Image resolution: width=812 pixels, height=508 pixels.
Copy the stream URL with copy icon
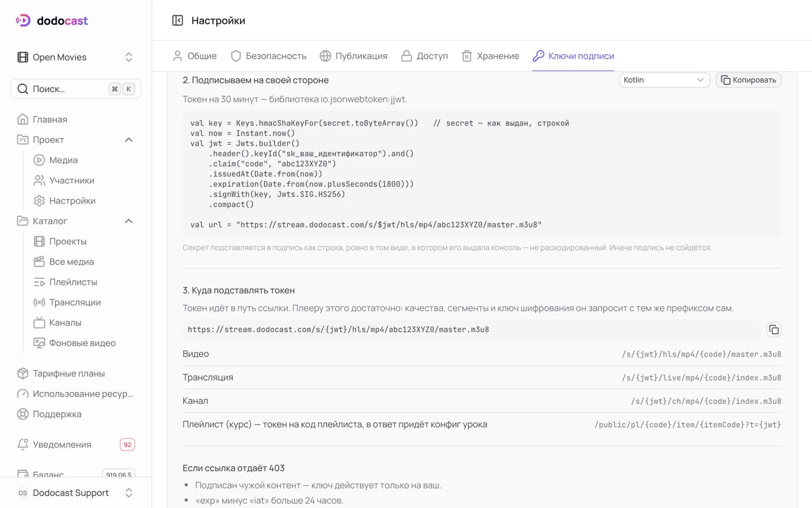click(x=773, y=330)
